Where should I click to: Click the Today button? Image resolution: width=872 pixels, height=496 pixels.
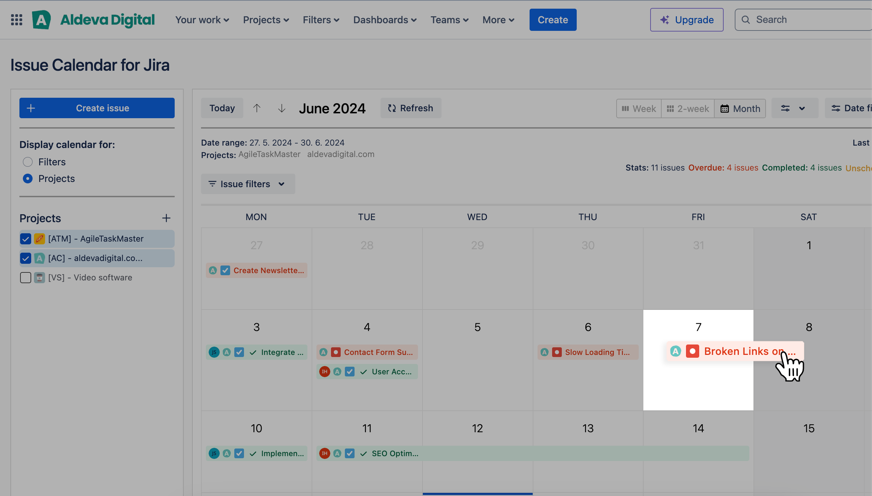(222, 108)
